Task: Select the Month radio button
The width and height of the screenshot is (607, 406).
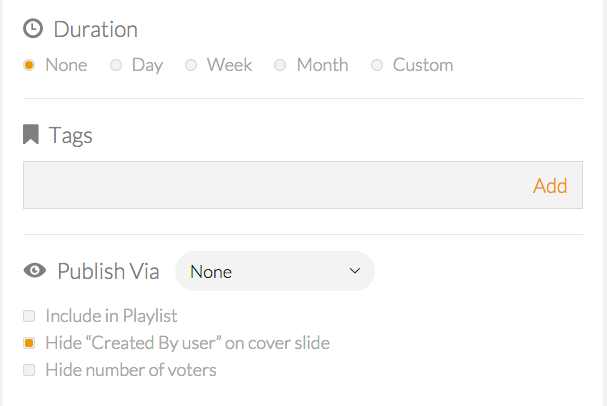Action: click(280, 65)
